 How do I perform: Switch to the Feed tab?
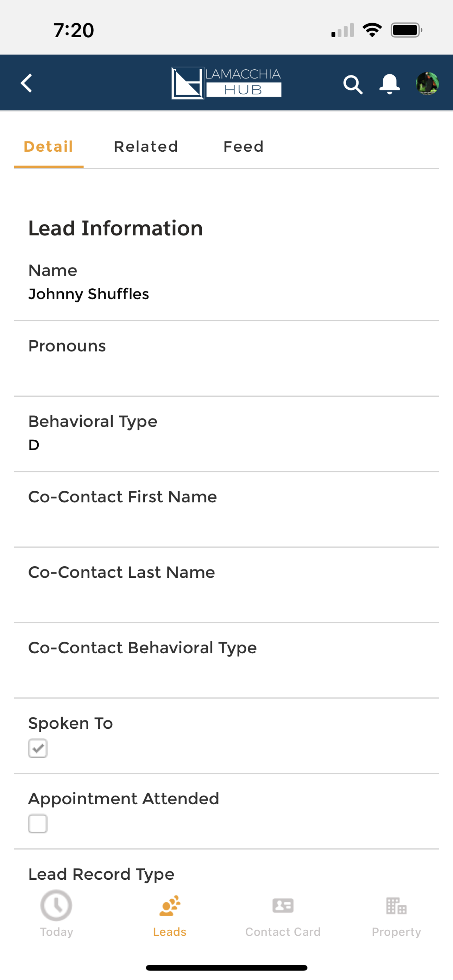(244, 147)
